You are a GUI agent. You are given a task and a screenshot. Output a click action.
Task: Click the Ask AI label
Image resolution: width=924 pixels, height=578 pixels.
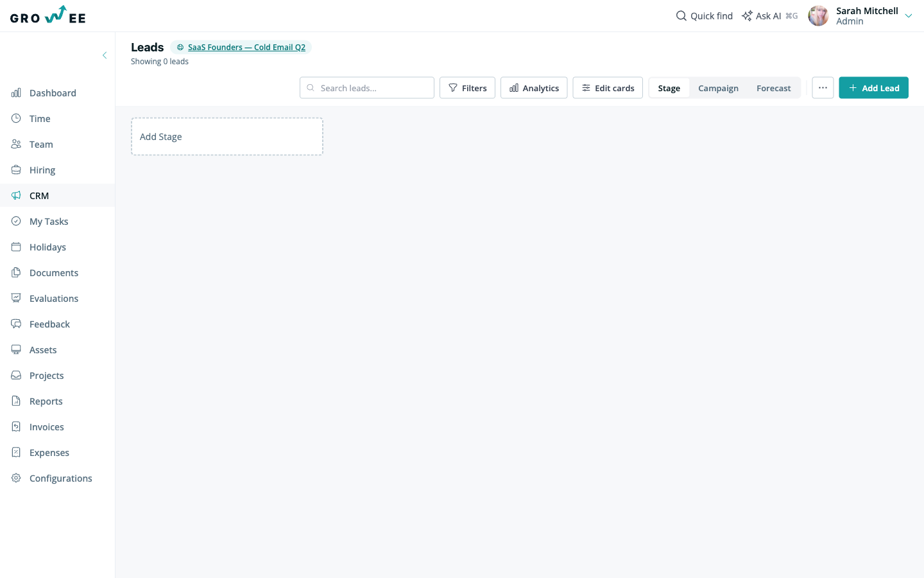(768, 16)
